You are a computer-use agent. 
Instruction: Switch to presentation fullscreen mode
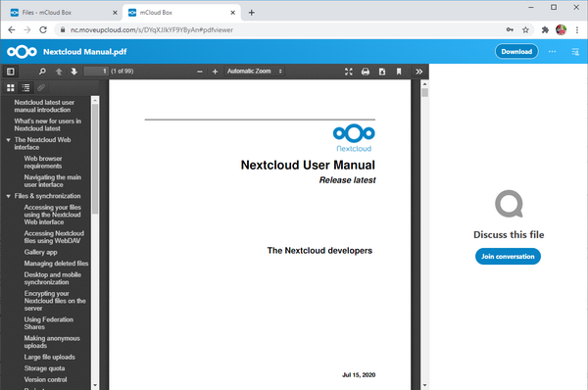click(349, 72)
